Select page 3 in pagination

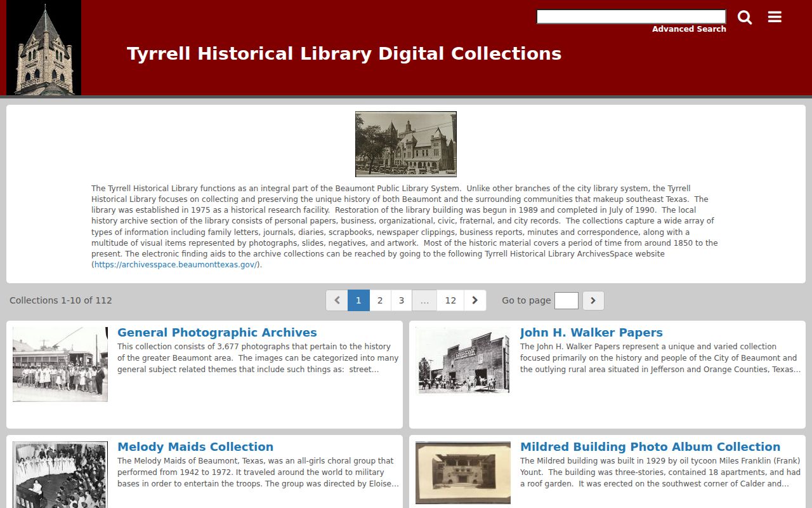(402, 300)
